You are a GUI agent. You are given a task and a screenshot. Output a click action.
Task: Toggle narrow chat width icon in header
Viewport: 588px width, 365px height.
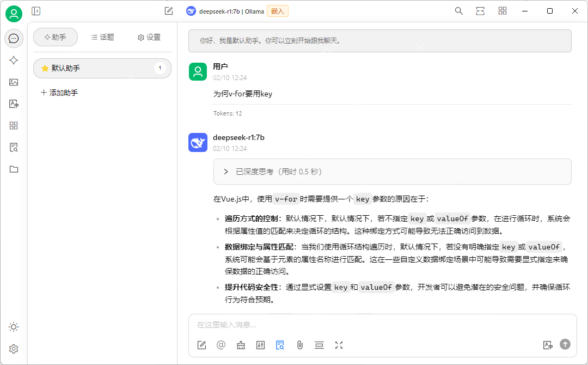coord(480,11)
